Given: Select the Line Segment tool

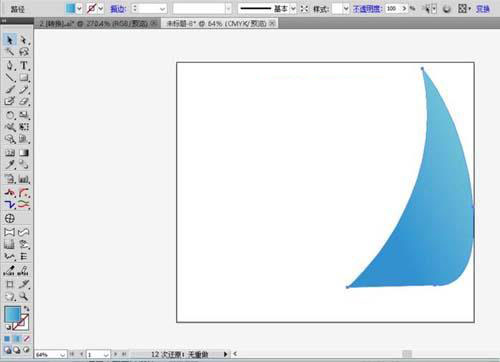Looking at the screenshot, I should tap(10, 78).
